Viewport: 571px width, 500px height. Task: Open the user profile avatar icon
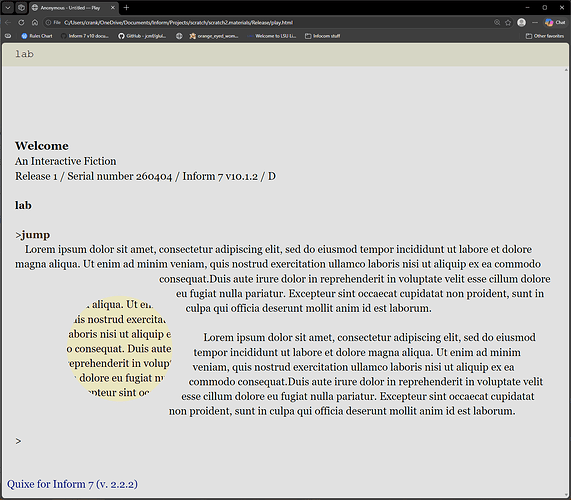[x=521, y=23]
